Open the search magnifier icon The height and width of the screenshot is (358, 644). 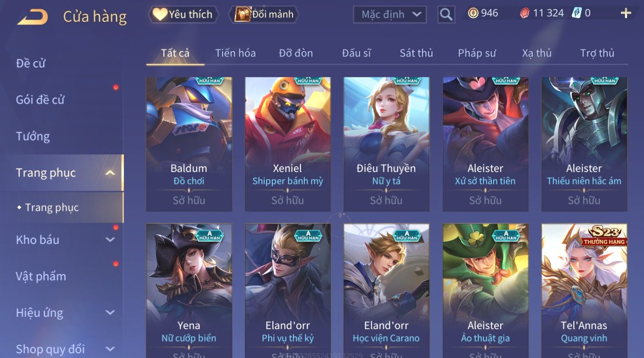pyautogui.click(x=446, y=15)
